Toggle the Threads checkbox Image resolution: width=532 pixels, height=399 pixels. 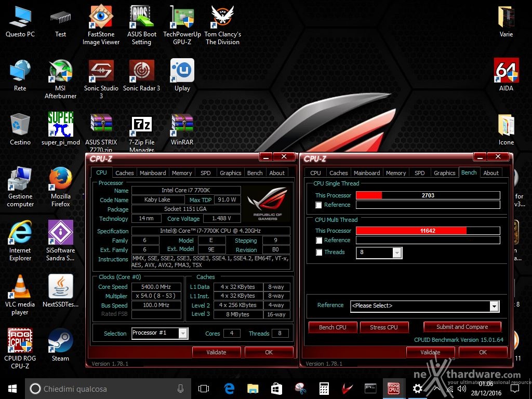(318, 252)
